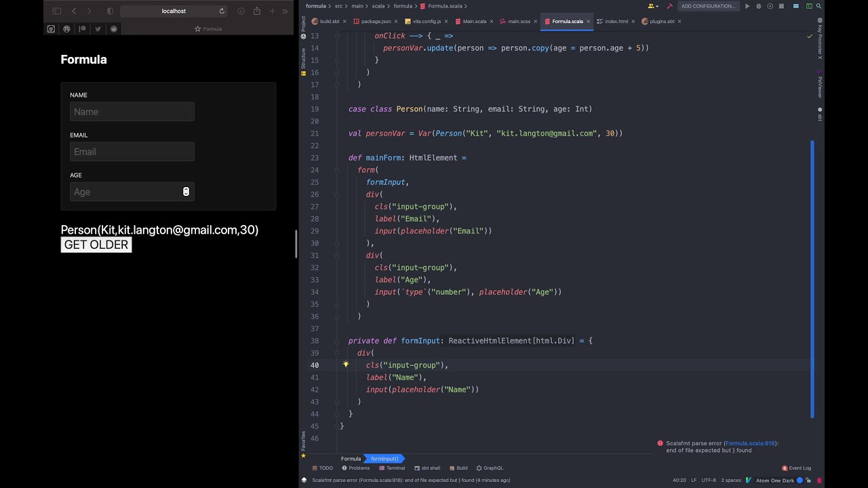Open pinned Patreon tab in Safari
Screen dimensions: 868x488
82,29
